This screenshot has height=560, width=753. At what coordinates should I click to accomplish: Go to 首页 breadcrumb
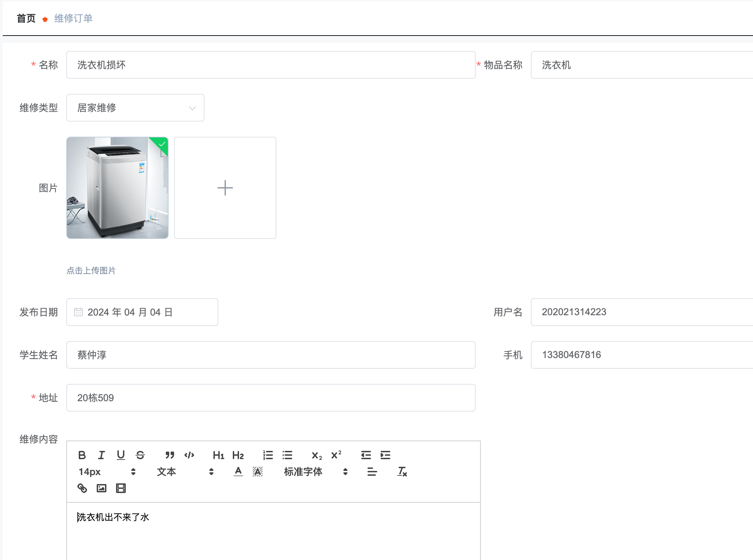26,18
